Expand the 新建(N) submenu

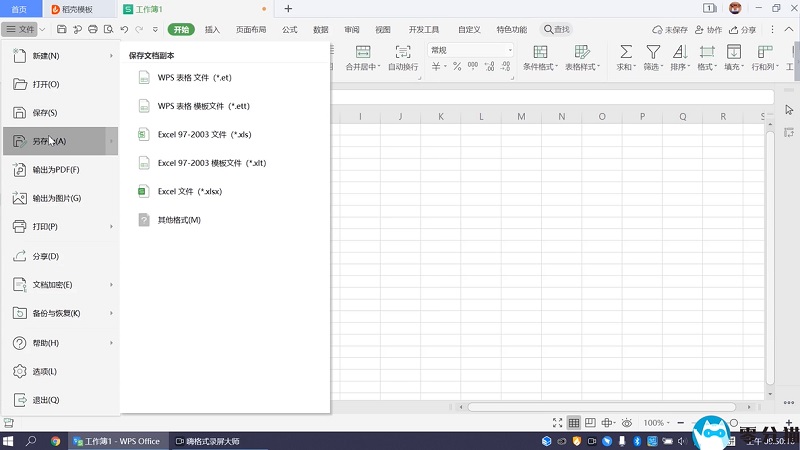pos(60,56)
